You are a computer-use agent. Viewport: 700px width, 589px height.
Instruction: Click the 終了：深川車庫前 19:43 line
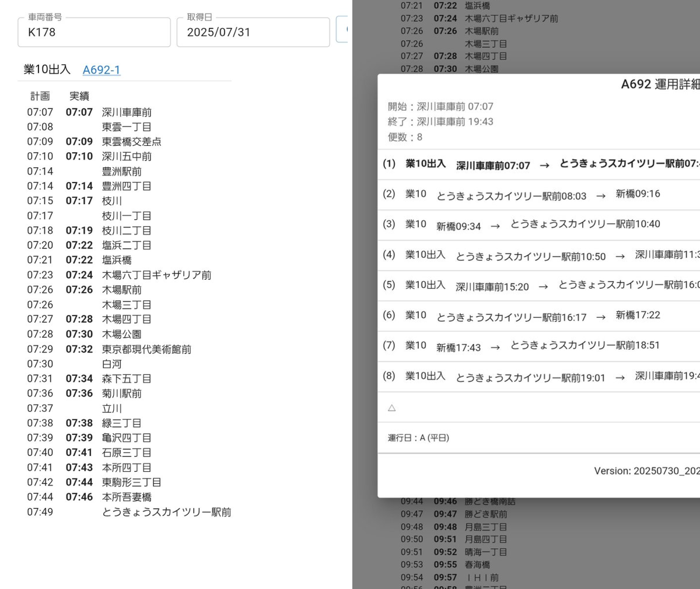tap(440, 122)
